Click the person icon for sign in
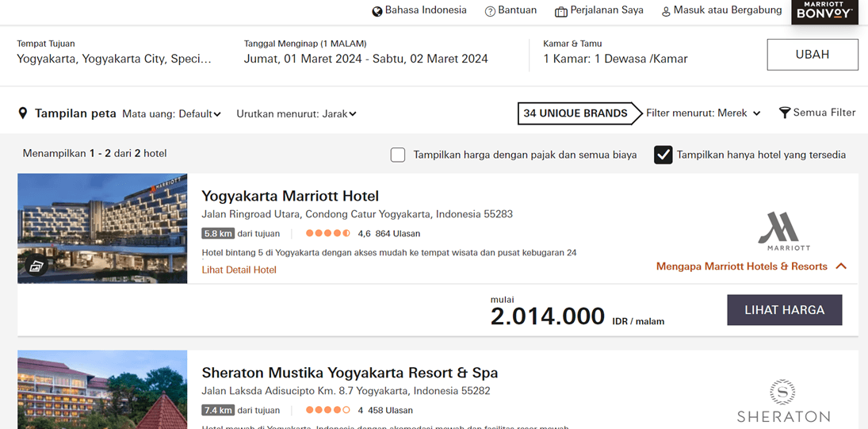Screen dimensions: 868x429 (666, 12)
